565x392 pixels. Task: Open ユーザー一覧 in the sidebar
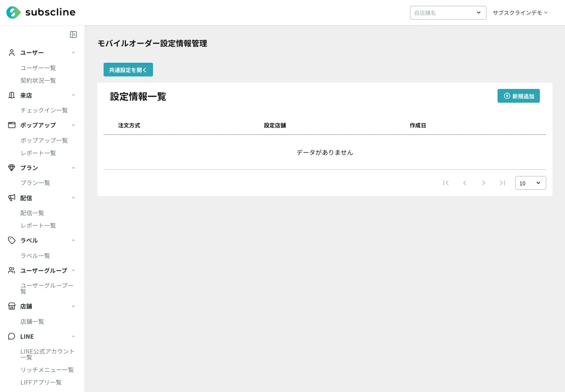[x=38, y=68]
